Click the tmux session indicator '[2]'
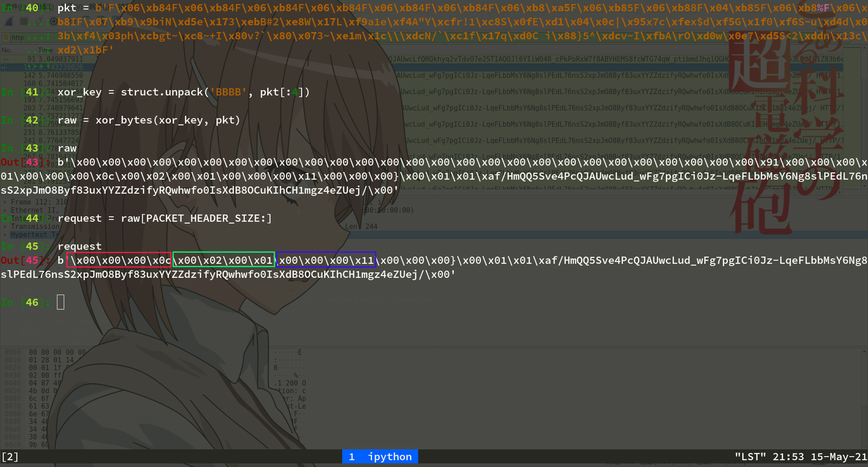This screenshot has width=868, height=467. [x=10, y=457]
